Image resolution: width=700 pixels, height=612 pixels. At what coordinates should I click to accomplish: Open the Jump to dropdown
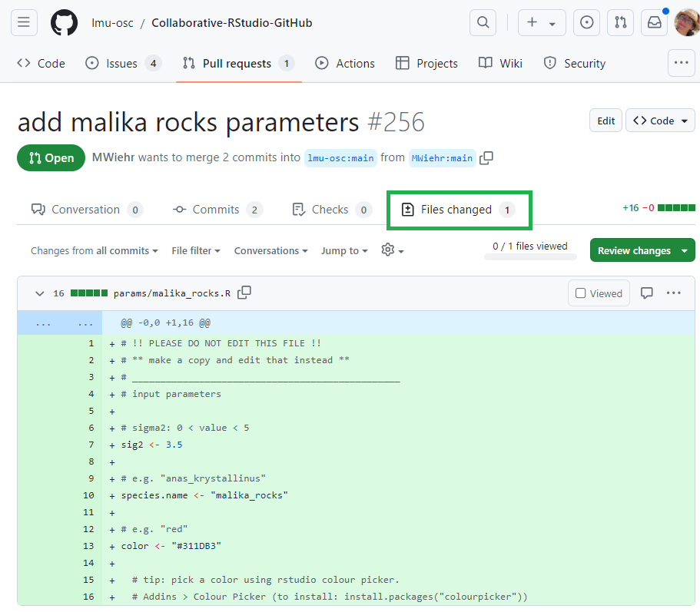pyautogui.click(x=344, y=250)
